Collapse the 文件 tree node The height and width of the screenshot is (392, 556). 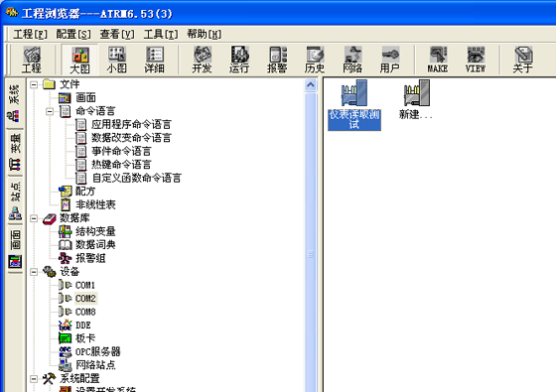[34, 84]
